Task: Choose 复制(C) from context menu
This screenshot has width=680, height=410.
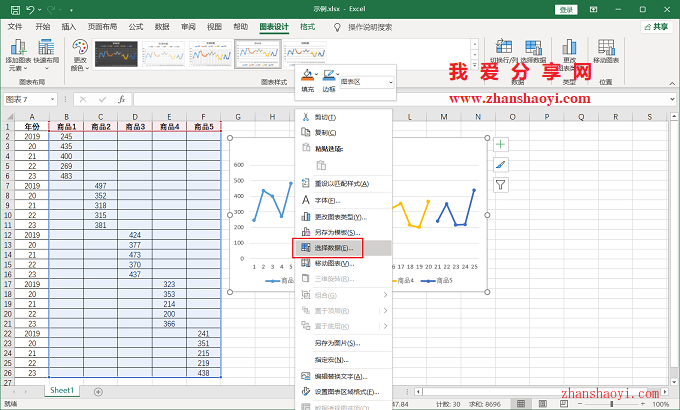Action: [343, 133]
